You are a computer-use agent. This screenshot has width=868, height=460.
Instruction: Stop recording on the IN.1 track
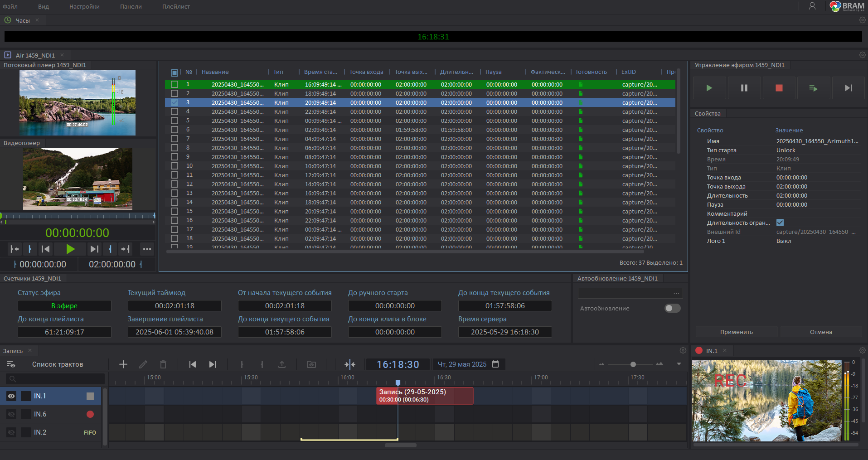pyautogui.click(x=90, y=396)
